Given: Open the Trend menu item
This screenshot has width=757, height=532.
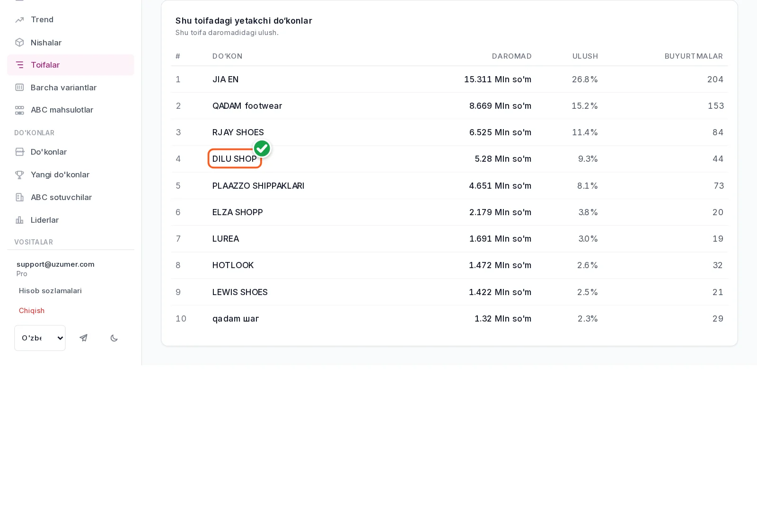Looking at the screenshot, I should [x=70, y=19].
